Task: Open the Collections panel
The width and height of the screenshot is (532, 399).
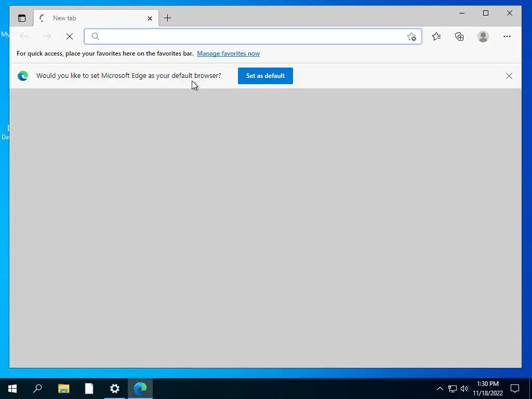Action: coord(459,36)
